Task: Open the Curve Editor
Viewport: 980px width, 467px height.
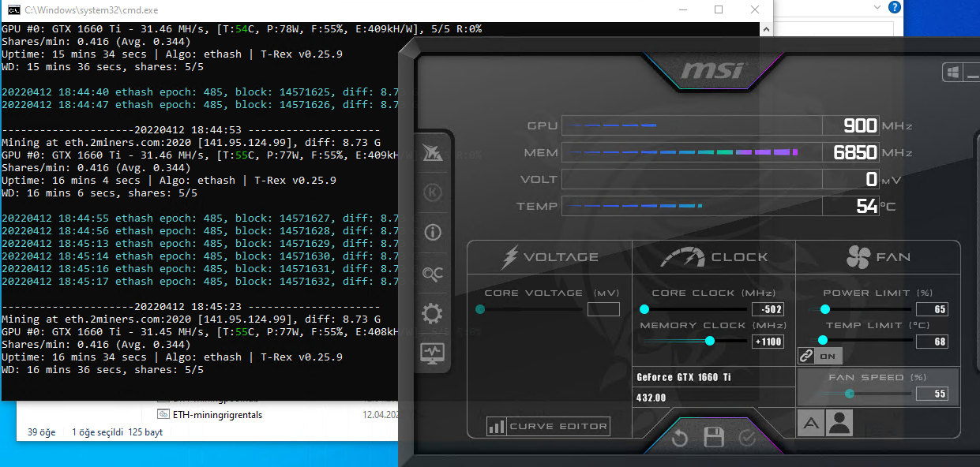Action: [549, 427]
